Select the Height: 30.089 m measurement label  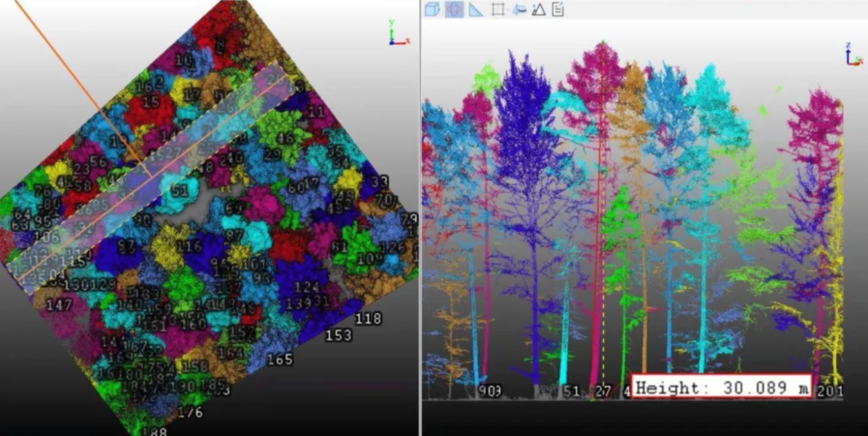[x=722, y=387]
